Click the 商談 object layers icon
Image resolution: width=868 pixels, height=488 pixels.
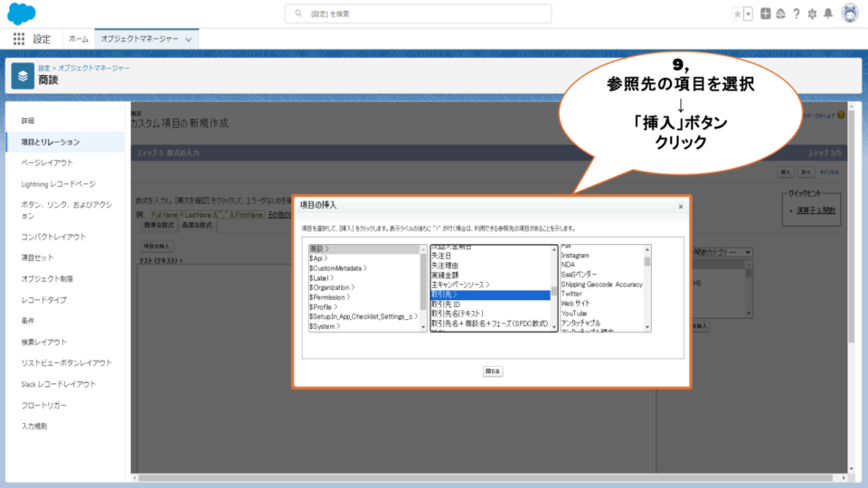click(23, 76)
